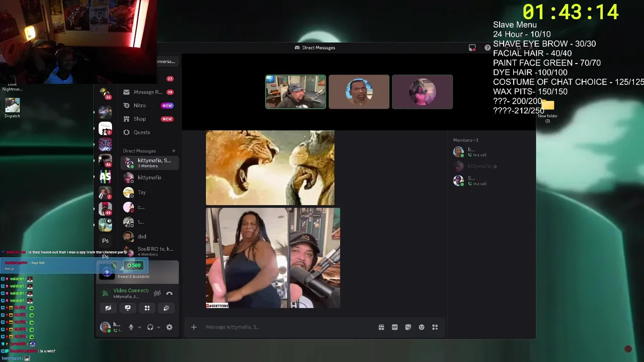
Task: View member S... in Members list
Action: point(490,180)
